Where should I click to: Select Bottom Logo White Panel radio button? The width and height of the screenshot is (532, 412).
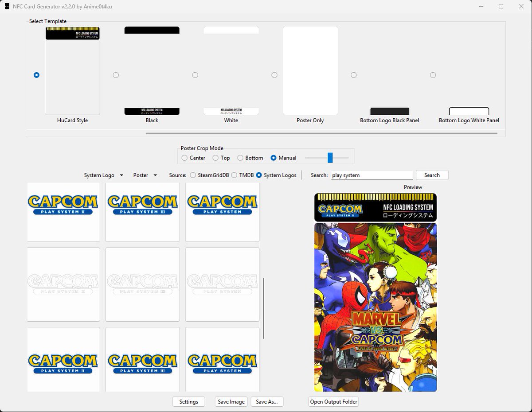tap(433, 75)
